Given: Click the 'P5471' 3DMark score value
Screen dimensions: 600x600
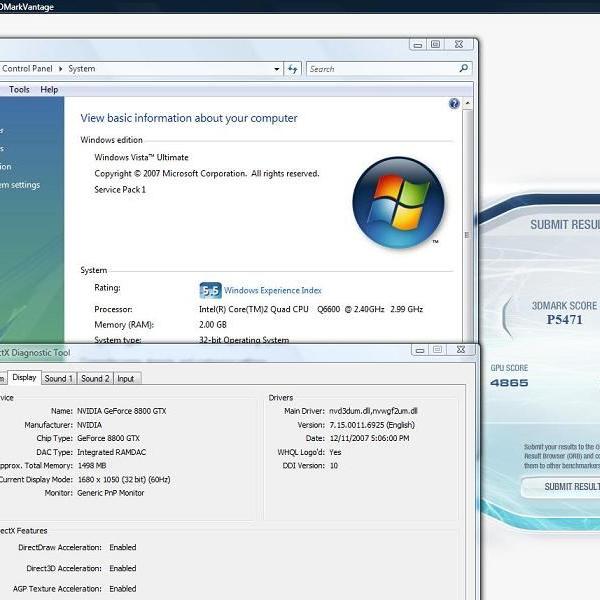Looking at the screenshot, I should point(564,319).
